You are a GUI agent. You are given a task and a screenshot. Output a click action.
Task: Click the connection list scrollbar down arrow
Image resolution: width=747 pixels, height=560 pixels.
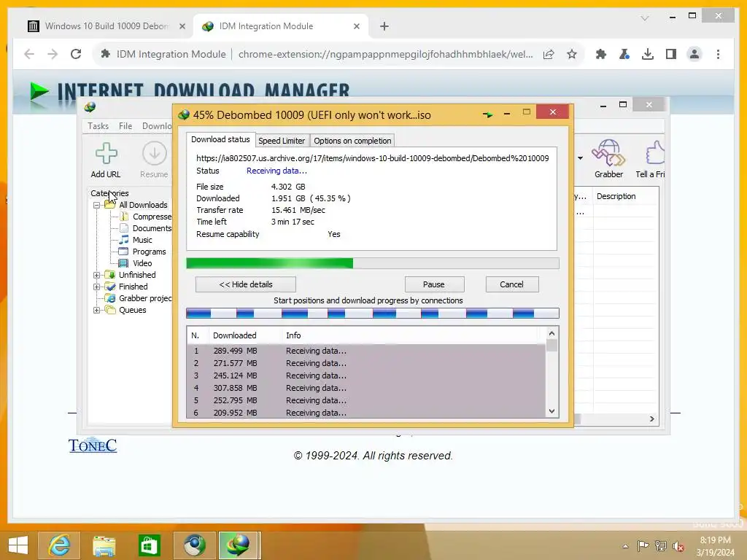pos(551,411)
